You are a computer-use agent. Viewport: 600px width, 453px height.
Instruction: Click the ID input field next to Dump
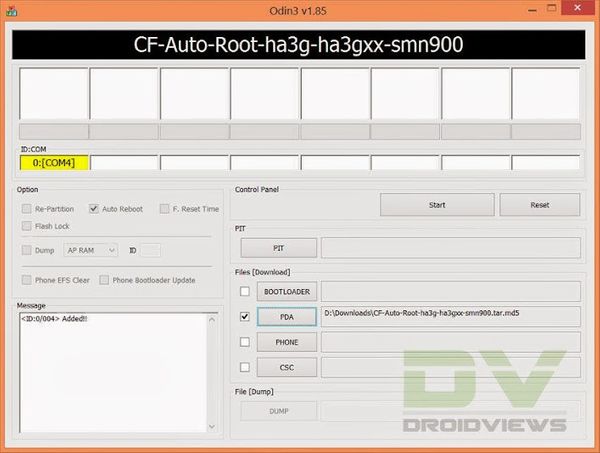150,250
